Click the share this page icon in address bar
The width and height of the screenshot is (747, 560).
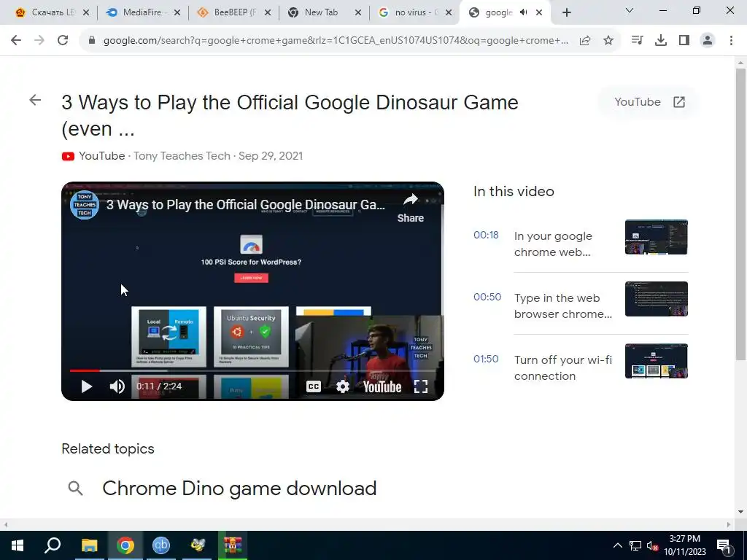585,41
